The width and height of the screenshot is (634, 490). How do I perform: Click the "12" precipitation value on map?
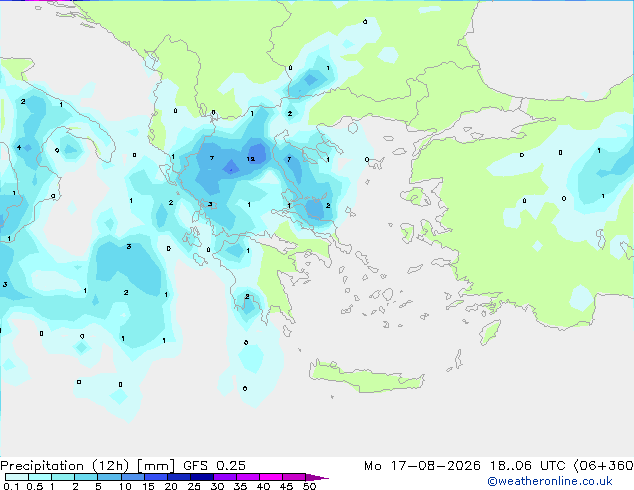(251, 159)
